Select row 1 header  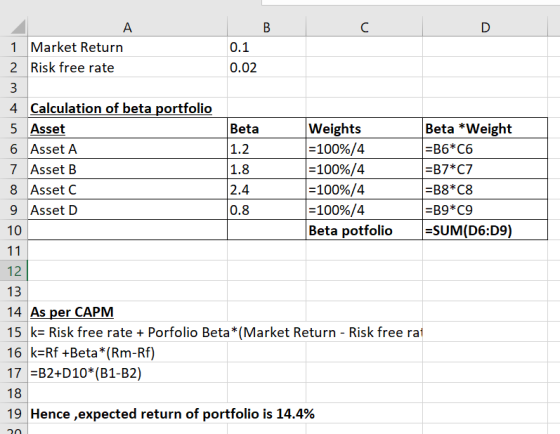point(14,47)
